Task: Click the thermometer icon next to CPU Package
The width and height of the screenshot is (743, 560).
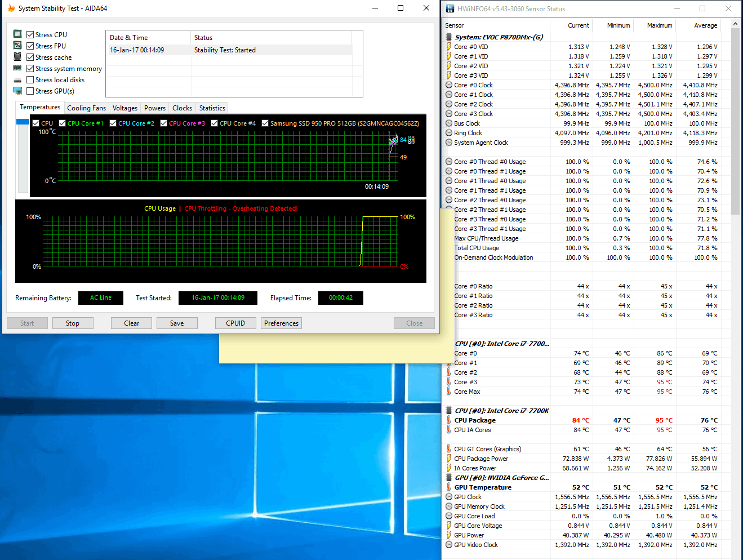Action: pyautogui.click(x=449, y=420)
